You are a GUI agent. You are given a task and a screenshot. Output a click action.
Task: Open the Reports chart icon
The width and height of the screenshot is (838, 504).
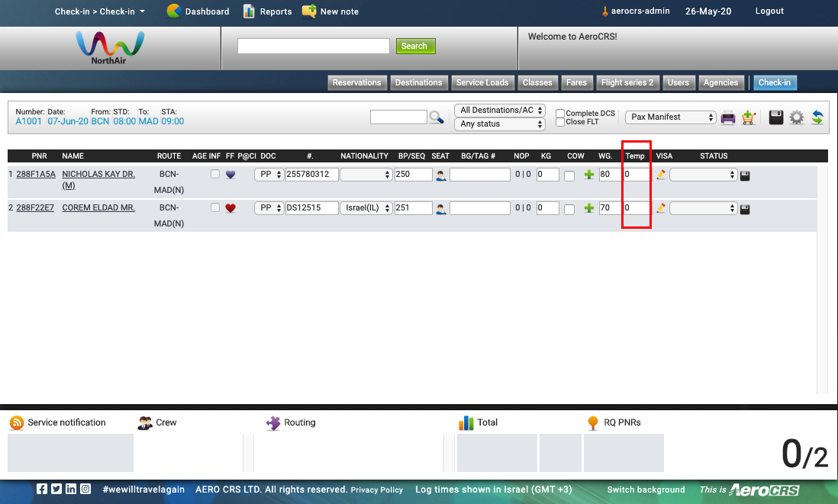click(x=249, y=11)
